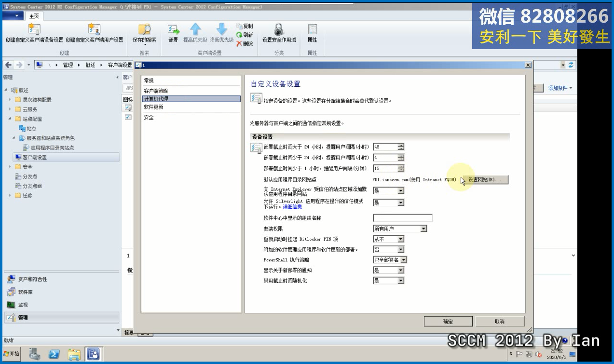Click the Refresh (刷新) ribbon command
The width and height of the screenshot is (614, 364).
pos(245,35)
